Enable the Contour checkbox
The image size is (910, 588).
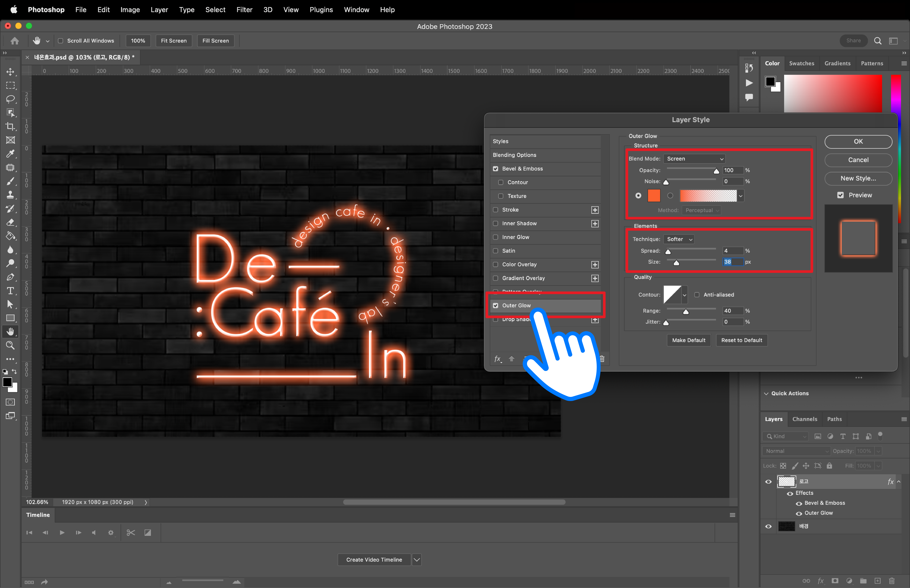click(501, 183)
